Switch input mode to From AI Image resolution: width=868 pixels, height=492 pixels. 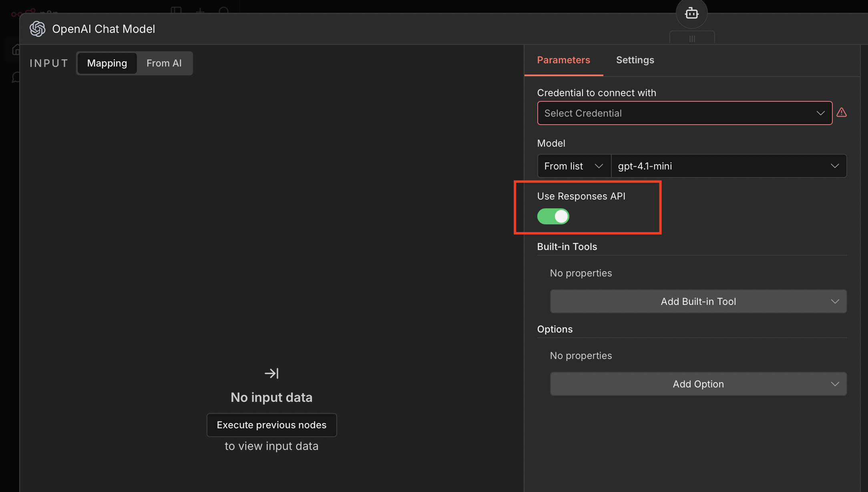coord(164,63)
